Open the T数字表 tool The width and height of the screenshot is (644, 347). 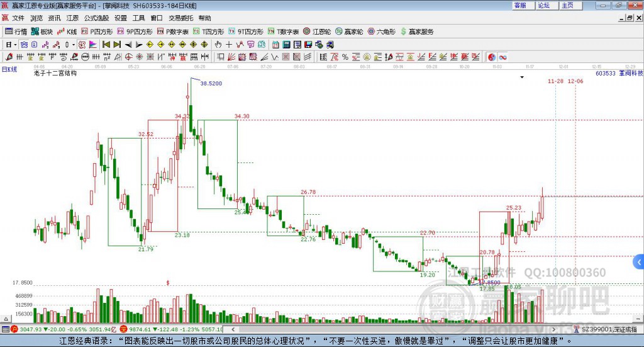[284, 31]
